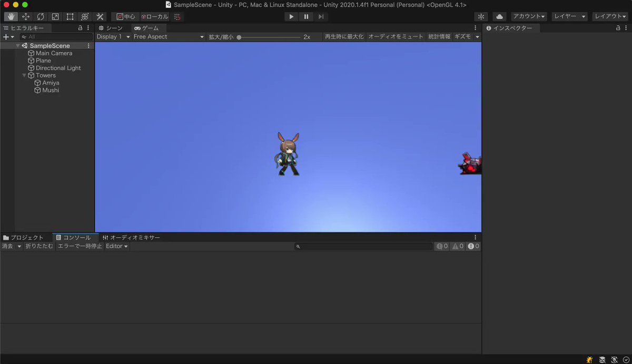Select the Move tool

pos(26,16)
